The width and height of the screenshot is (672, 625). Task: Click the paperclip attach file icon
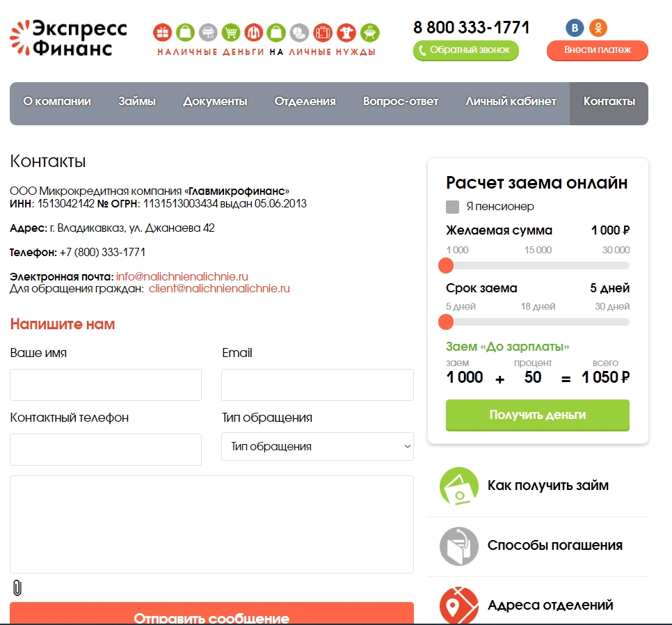tap(17, 587)
